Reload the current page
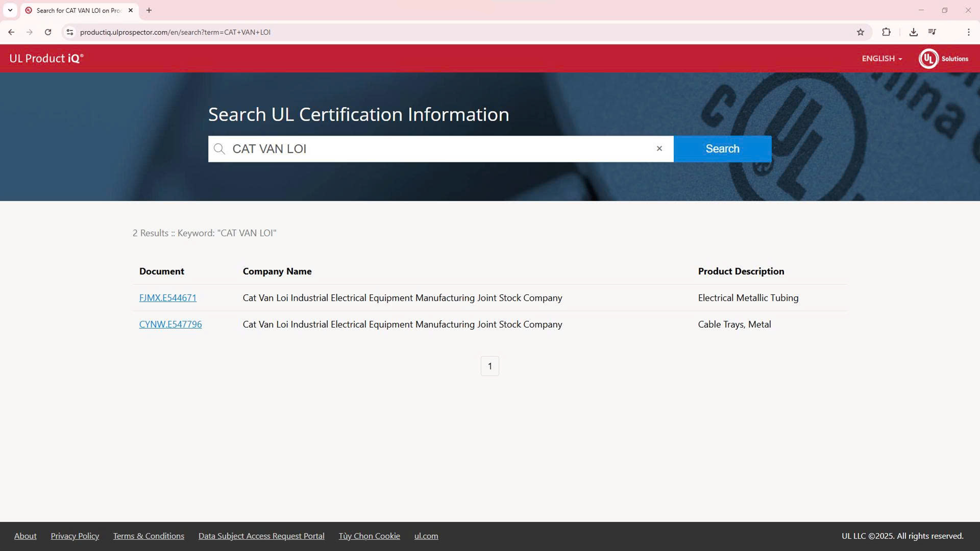Screen dimensions: 980x551 pos(48,32)
